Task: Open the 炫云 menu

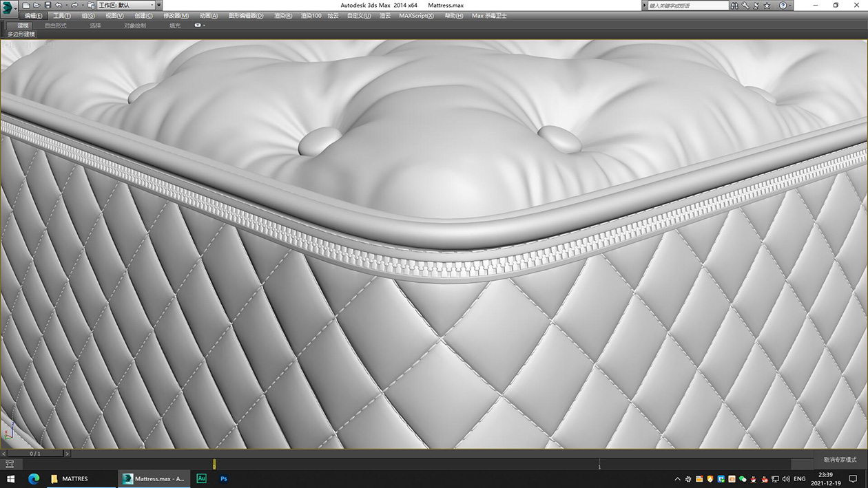Action: tap(333, 16)
